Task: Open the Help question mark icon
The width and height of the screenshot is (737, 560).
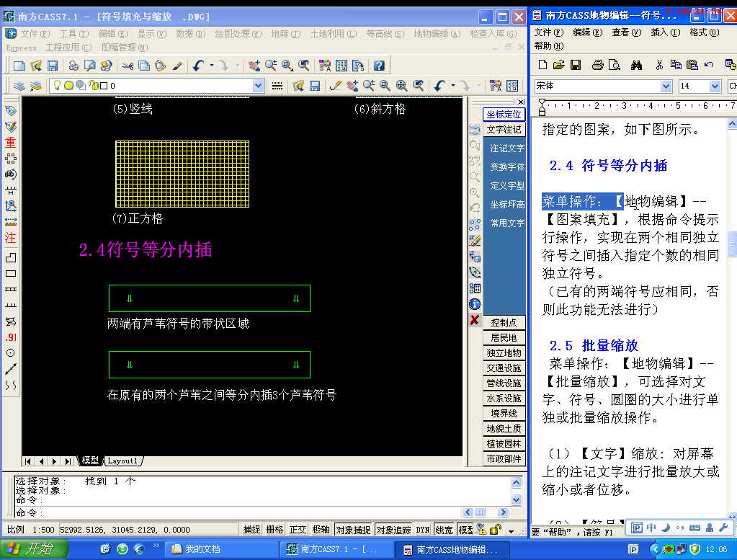Action: click(379, 66)
